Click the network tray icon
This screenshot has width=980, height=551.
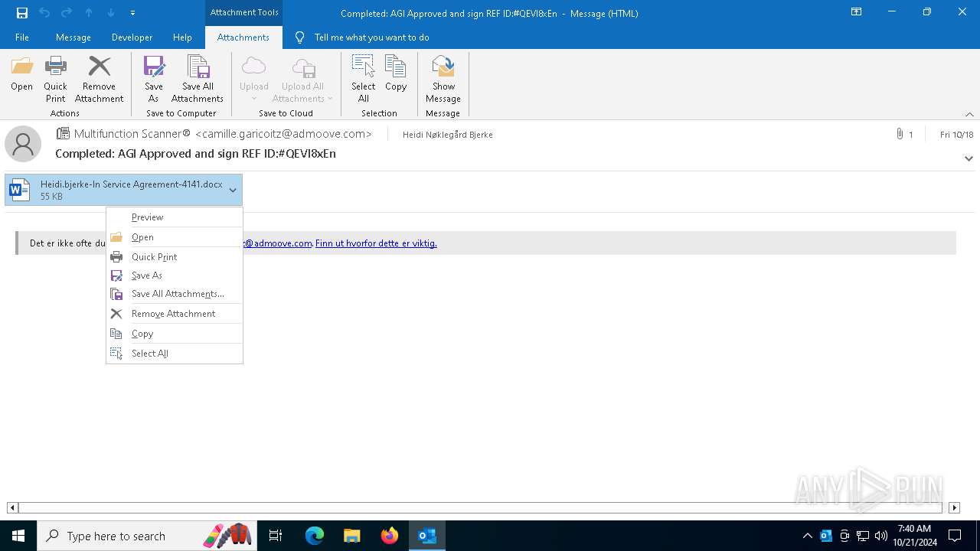863,536
